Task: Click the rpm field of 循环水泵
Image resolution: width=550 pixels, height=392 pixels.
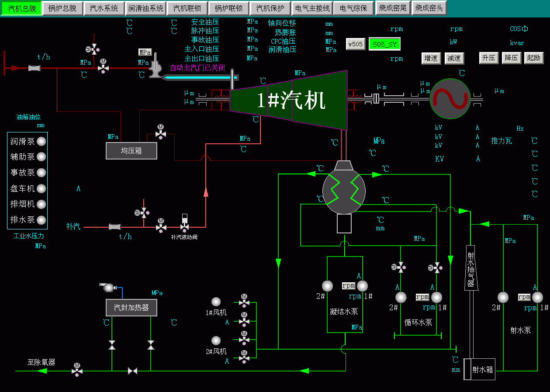Action: point(422,297)
